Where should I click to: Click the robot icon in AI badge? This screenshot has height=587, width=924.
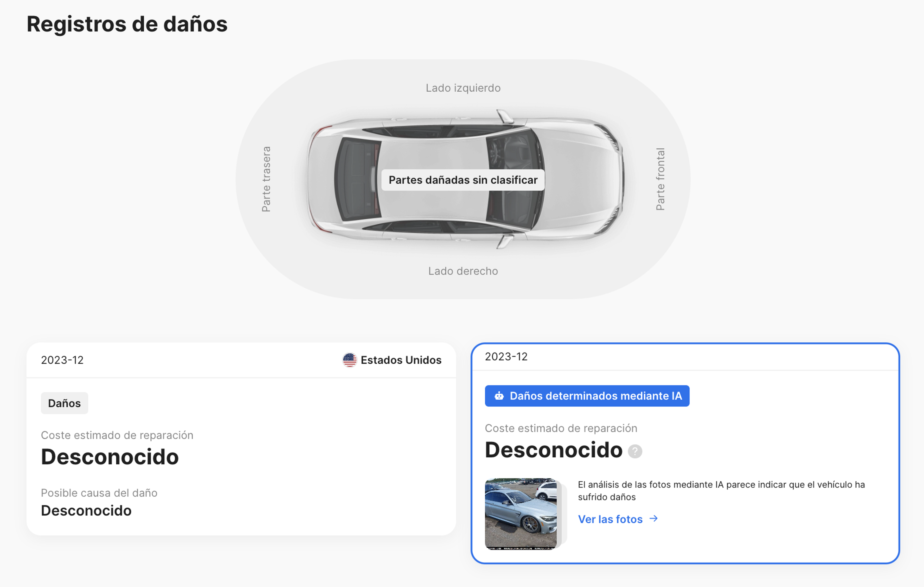click(499, 396)
